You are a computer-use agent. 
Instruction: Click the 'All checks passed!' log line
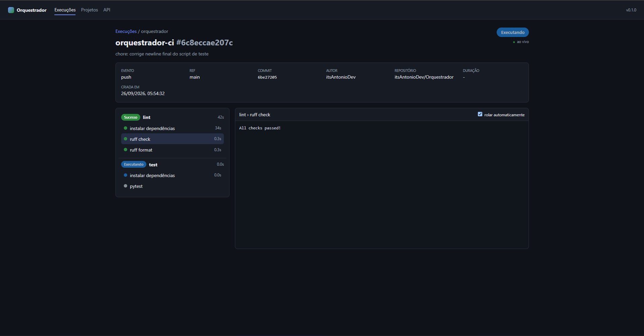click(260, 128)
